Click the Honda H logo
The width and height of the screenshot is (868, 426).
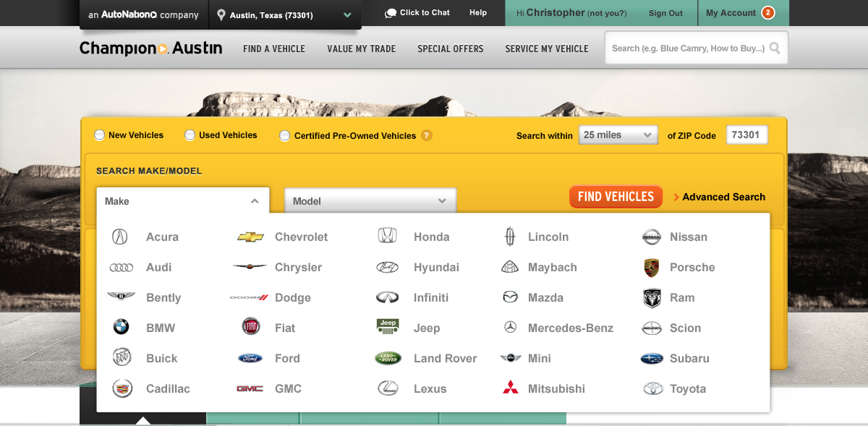click(387, 236)
